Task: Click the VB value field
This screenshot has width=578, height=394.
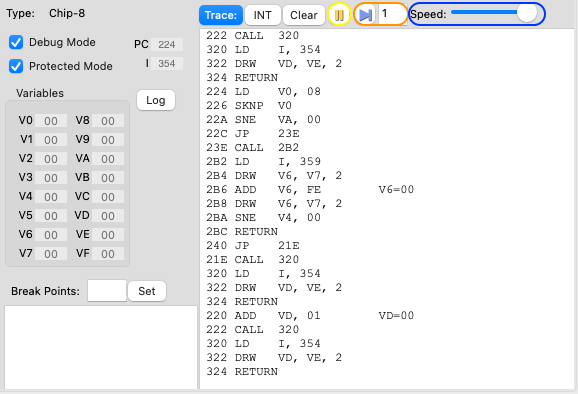Action: [x=108, y=178]
